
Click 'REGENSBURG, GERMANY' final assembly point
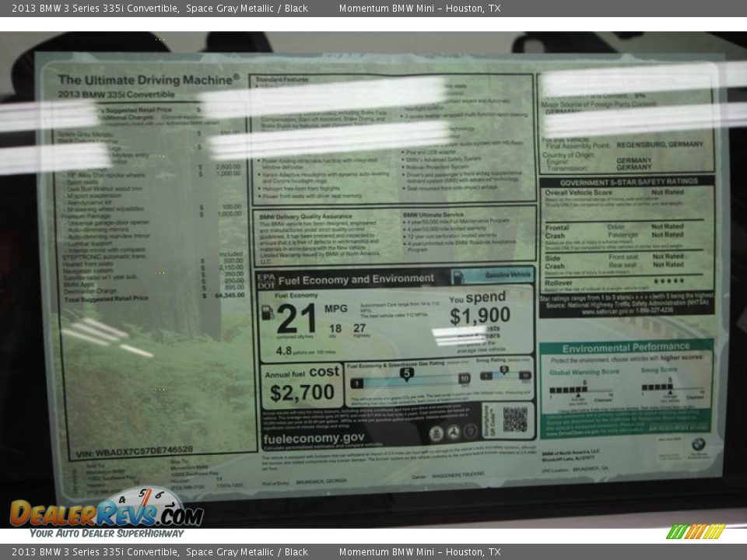click(660, 145)
